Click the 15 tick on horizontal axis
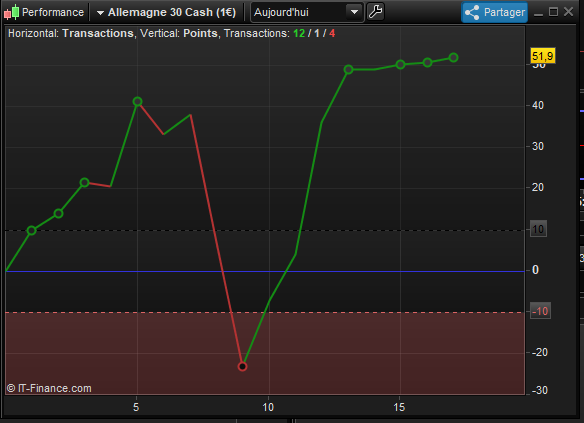The image size is (584, 423). (399, 407)
